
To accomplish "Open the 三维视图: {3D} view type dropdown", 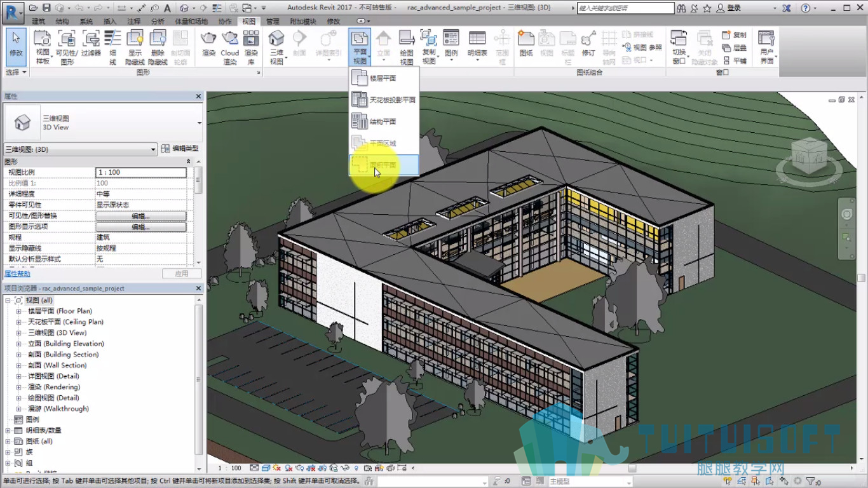I will point(81,149).
